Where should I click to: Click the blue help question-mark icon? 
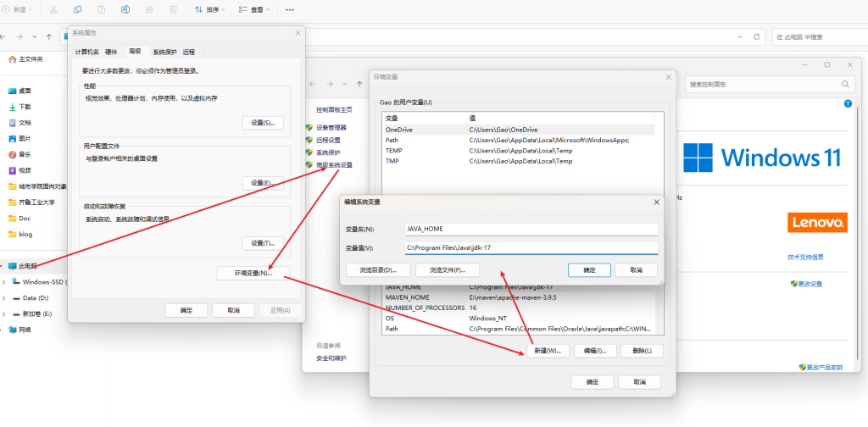pyautogui.click(x=847, y=103)
